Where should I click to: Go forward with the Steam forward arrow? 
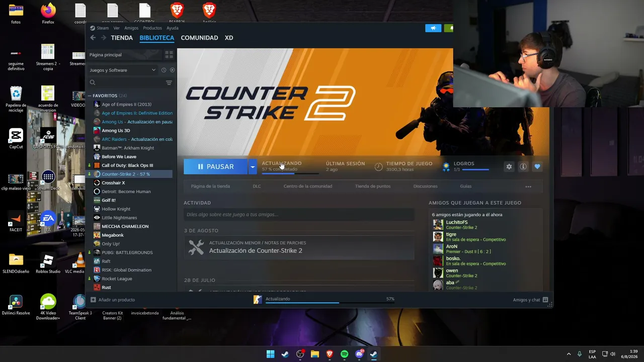pos(103,38)
